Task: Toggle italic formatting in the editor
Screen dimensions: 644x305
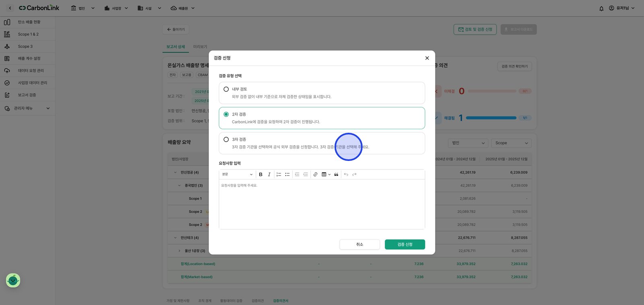Action: pyautogui.click(x=269, y=175)
